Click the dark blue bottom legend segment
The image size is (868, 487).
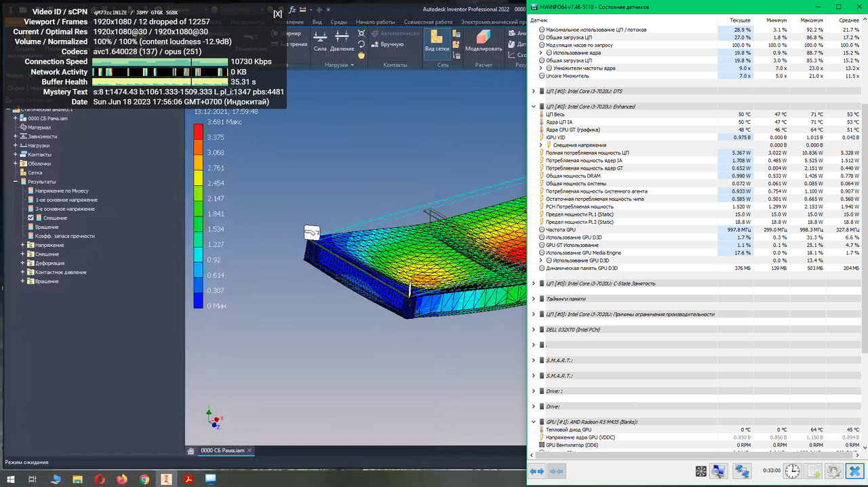pyautogui.click(x=198, y=299)
